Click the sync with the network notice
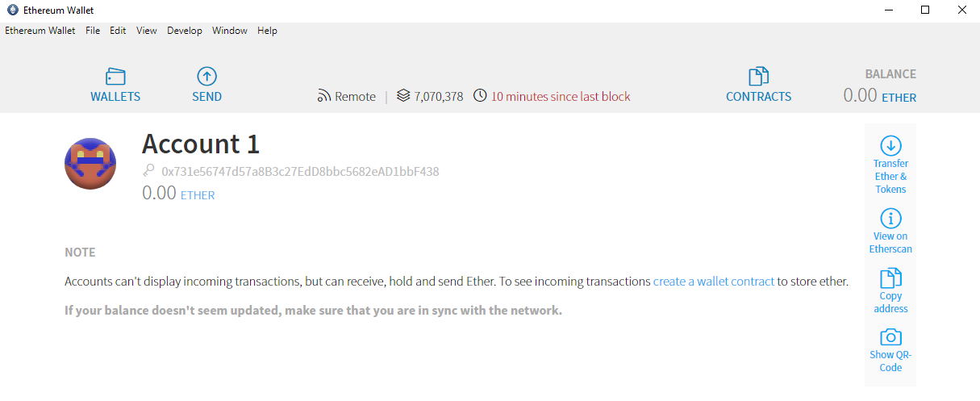Screen dimensions: 980x401 [x=313, y=310]
